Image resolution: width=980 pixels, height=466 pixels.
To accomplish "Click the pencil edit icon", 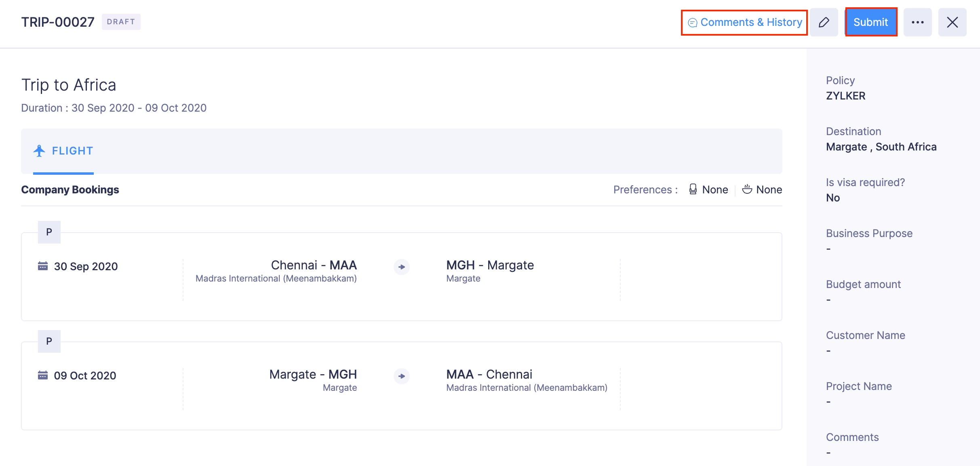I will click(824, 22).
